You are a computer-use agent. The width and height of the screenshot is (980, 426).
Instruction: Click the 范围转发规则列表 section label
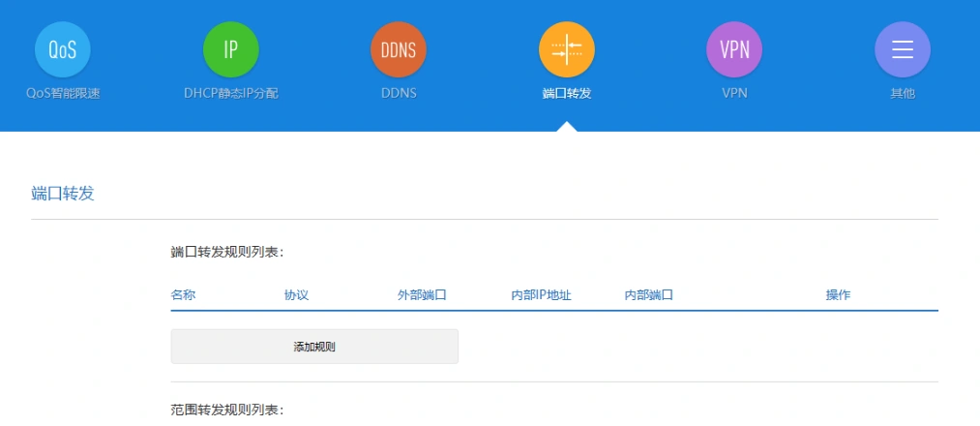226,410
